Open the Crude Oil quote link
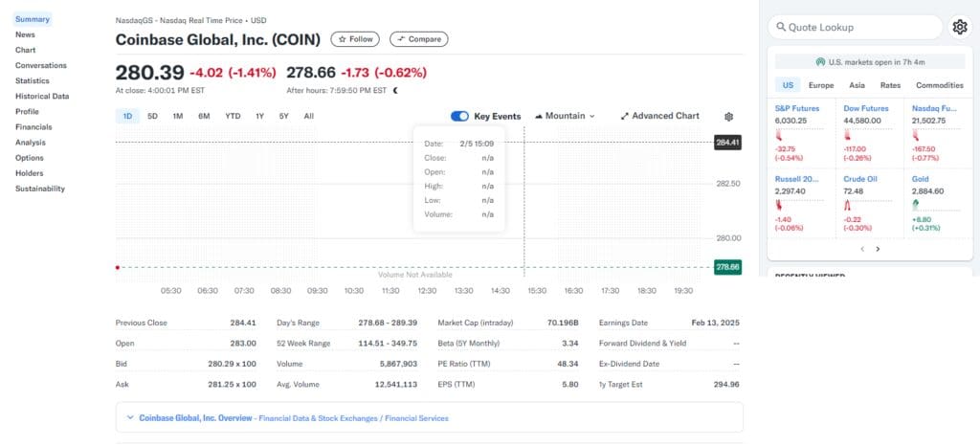Viewport: 980px width, 446px height. click(x=860, y=179)
